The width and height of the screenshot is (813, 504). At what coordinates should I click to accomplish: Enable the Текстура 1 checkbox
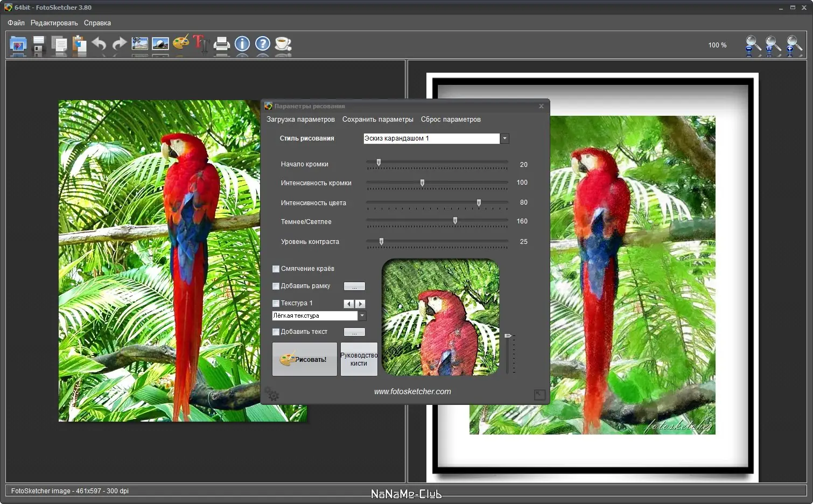[276, 303]
